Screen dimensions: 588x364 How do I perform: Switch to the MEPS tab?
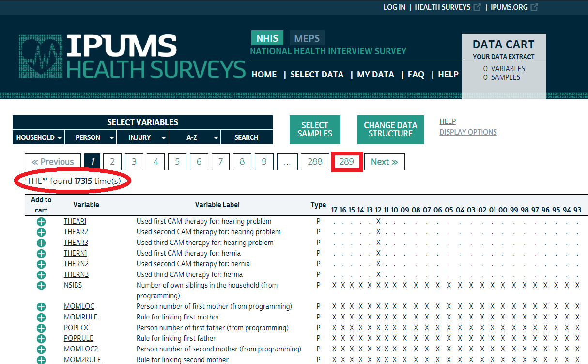pos(307,38)
